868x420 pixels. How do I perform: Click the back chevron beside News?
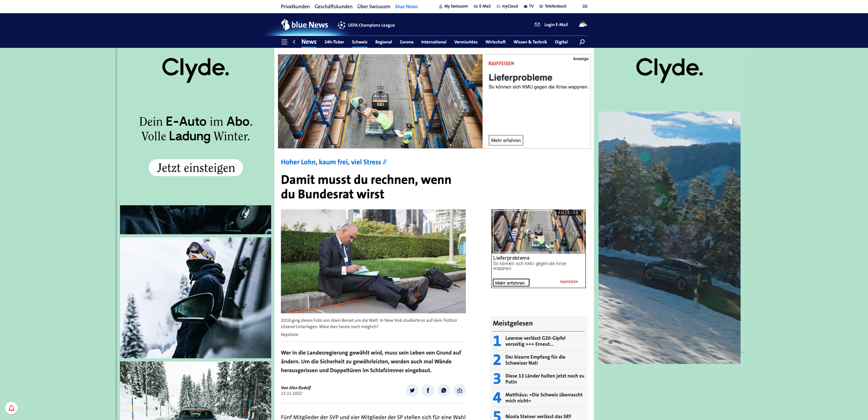pos(294,42)
